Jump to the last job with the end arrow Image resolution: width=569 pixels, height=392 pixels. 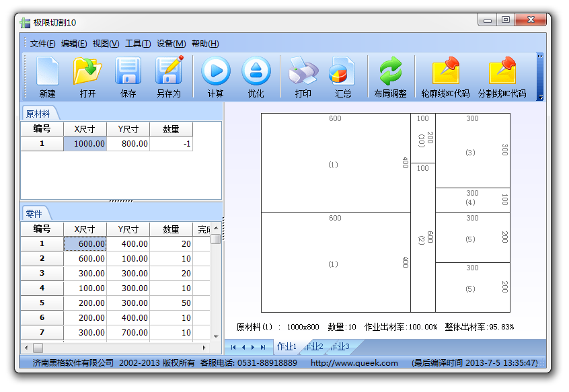tap(263, 348)
